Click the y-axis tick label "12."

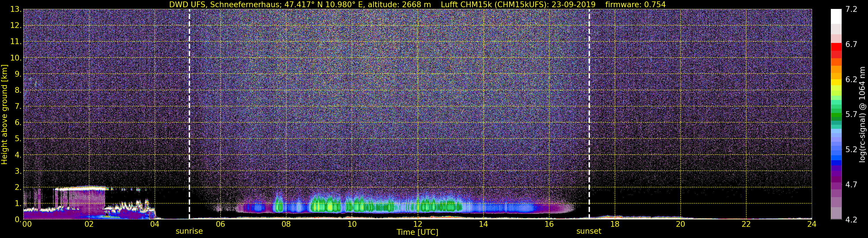point(16,26)
